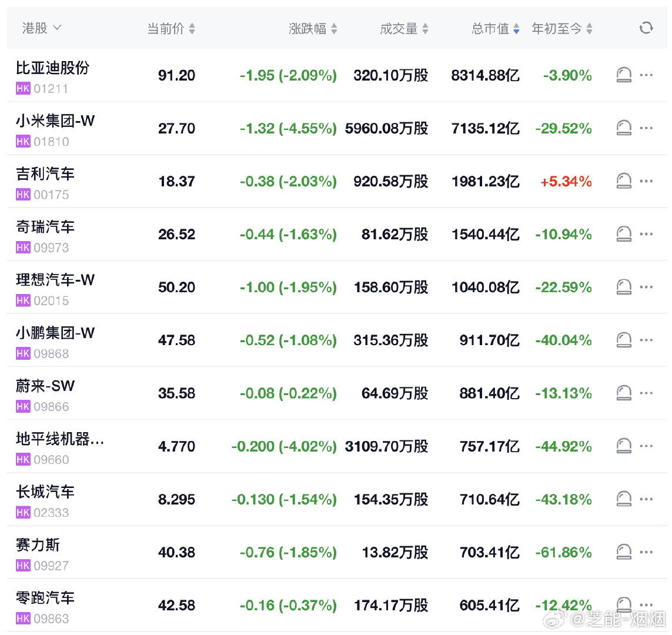Click change -1.00 (-1.95%)
Image resolution: width=672 pixels, height=635 pixels.
[289, 287]
